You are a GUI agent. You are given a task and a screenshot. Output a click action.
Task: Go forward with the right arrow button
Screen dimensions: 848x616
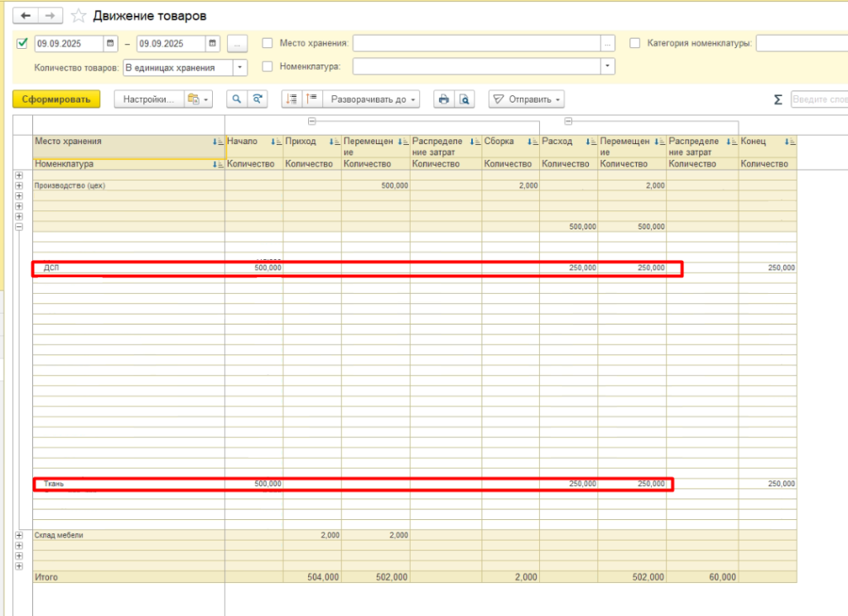pos(51,16)
